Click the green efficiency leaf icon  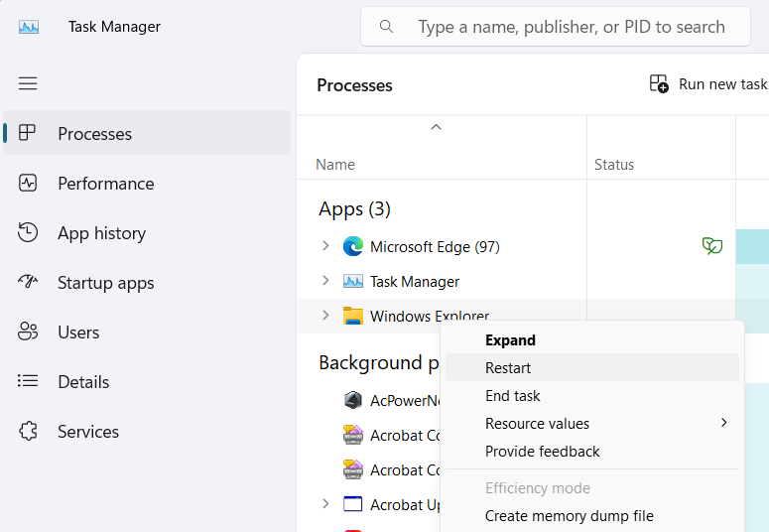tap(712, 245)
